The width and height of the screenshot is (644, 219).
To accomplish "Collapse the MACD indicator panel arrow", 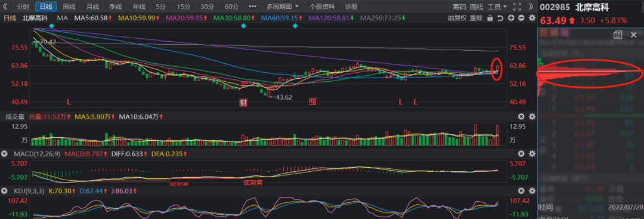I will point(5,154).
